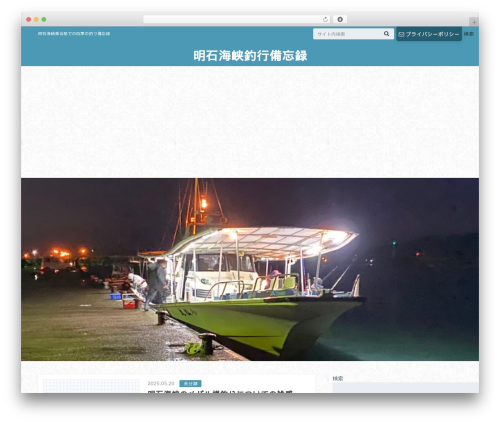This screenshot has width=500, height=423.
Task: Click the sidebar 検索 heading
Action: 338,378
